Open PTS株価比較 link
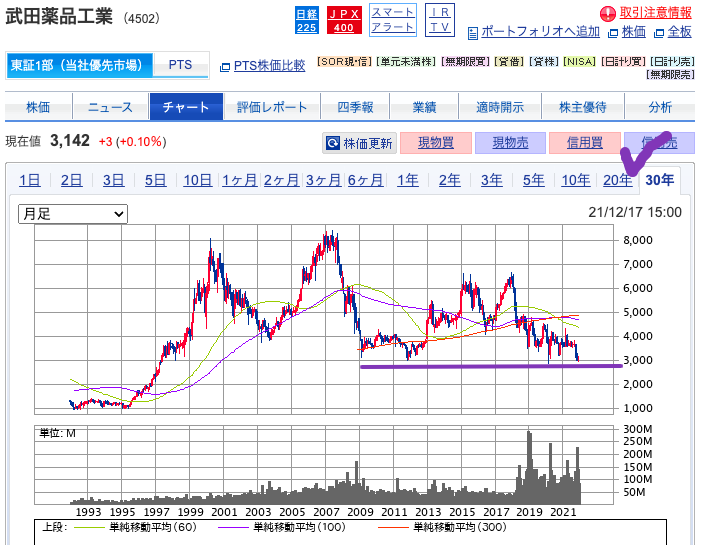The width and height of the screenshot is (702, 545). [270, 66]
